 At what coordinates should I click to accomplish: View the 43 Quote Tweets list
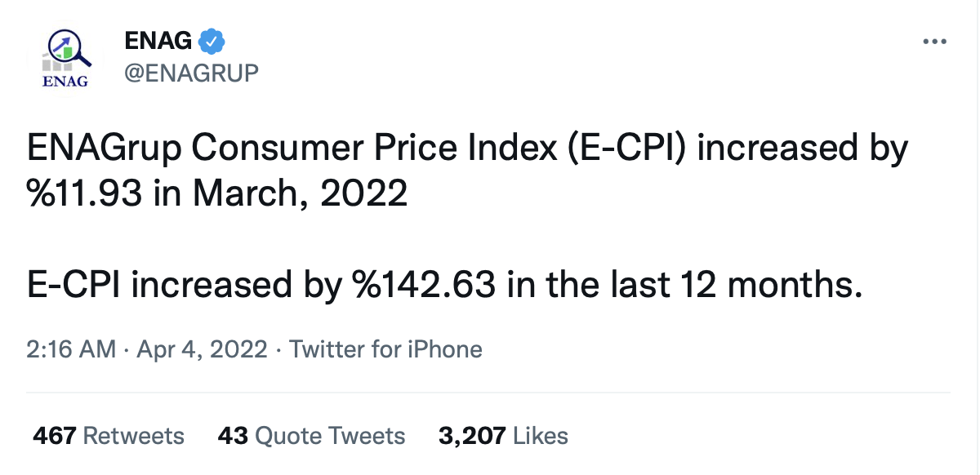coord(311,436)
